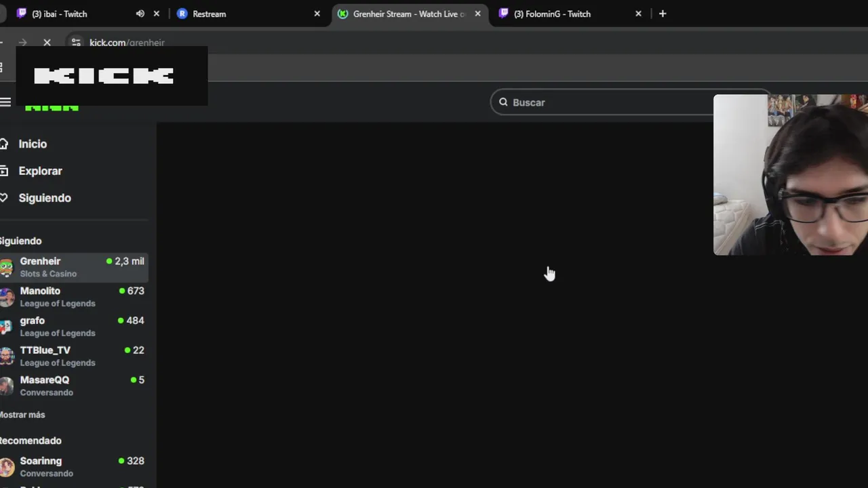Click Soarinng's avatar icon

(6, 467)
